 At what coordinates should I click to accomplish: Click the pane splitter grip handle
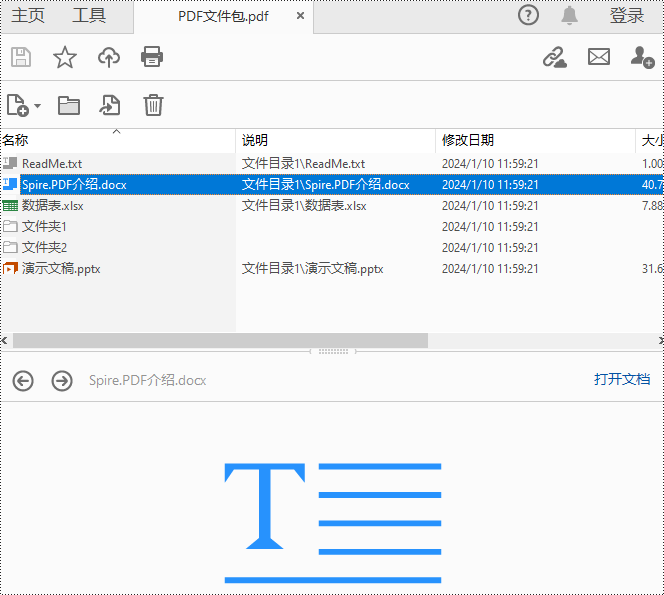(x=333, y=351)
